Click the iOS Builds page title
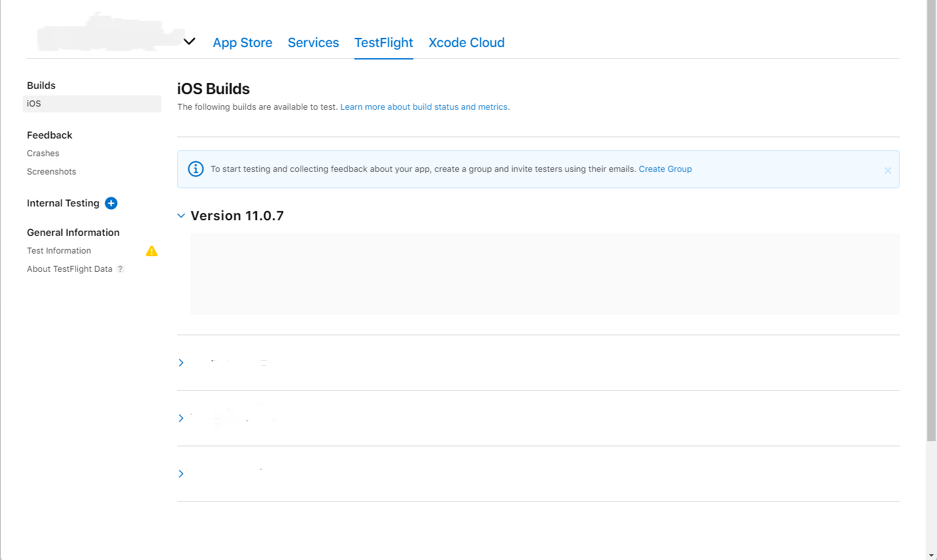This screenshot has width=937, height=560. pos(213,89)
